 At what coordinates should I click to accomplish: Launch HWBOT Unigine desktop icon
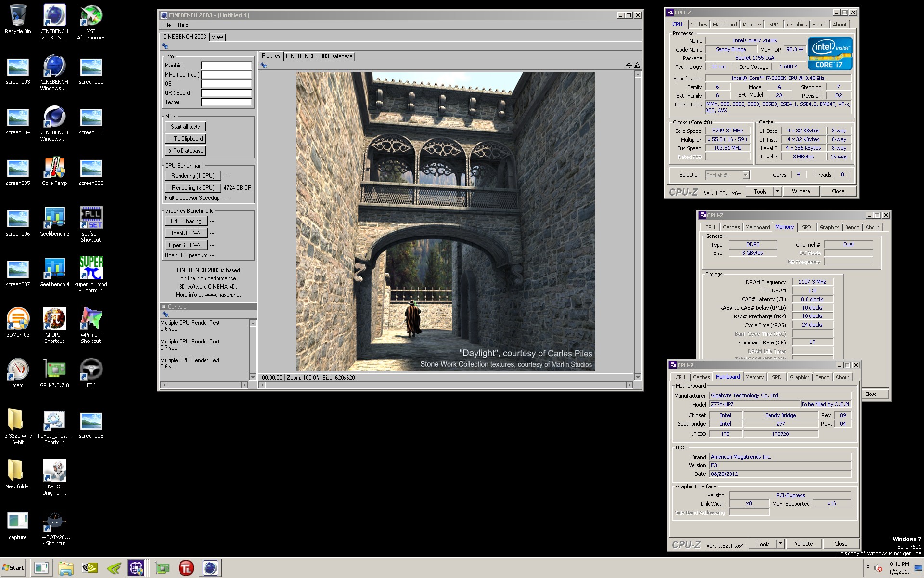tap(54, 477)
